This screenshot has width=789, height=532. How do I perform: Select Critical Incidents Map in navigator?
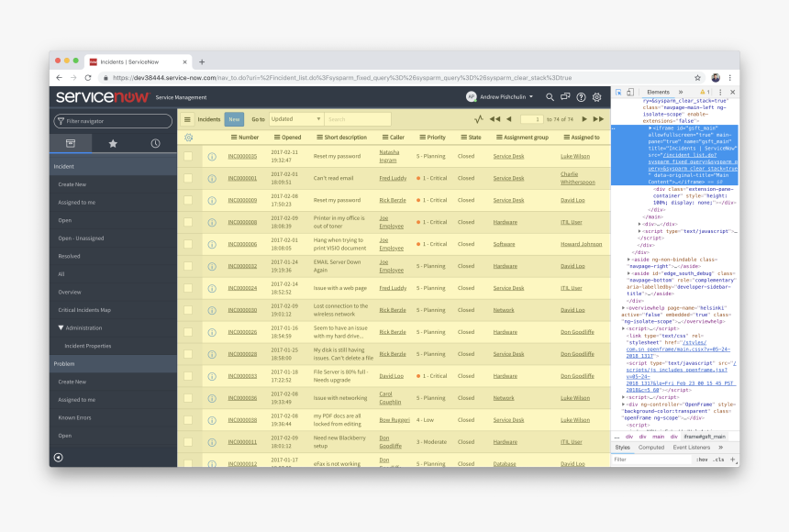coord(84,310)
